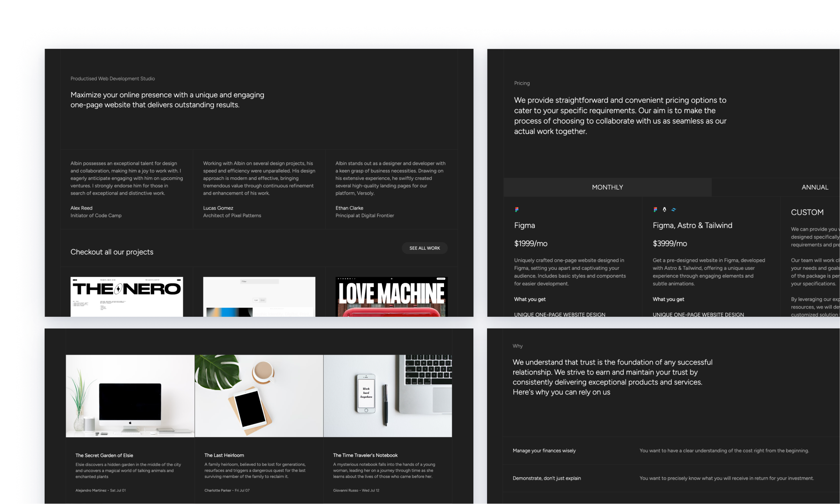Open The Secret Garden of Elsie post
Screen dimensions: 840x504
(x=104, y=456)
